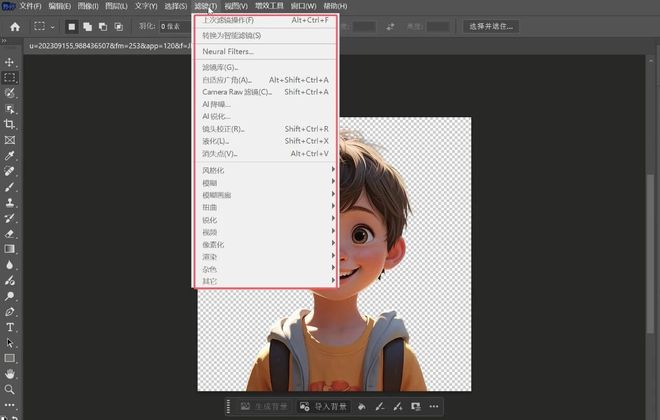
Task: Click the contextual taskbar drag handle
Action: (228, 407)
